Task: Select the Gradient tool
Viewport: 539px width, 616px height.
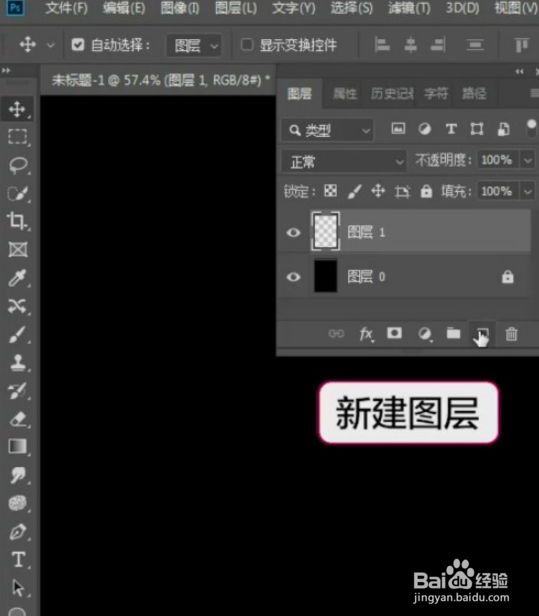Action: pos(18,447)
